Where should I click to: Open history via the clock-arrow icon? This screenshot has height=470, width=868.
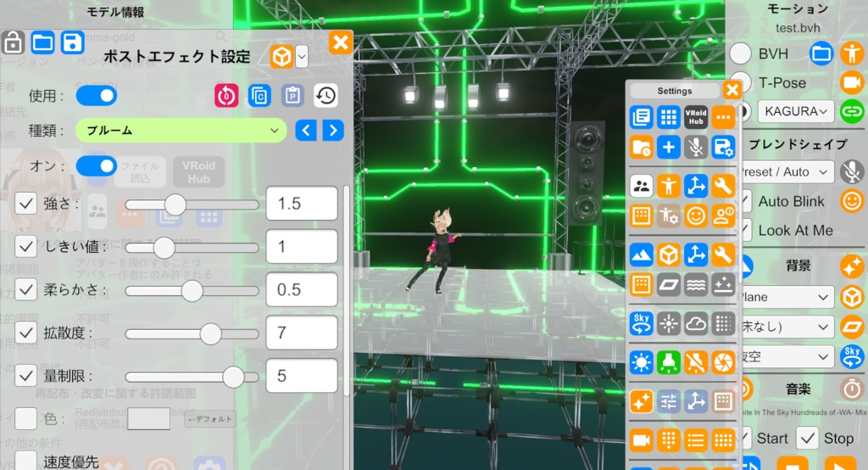click(326, 96)
